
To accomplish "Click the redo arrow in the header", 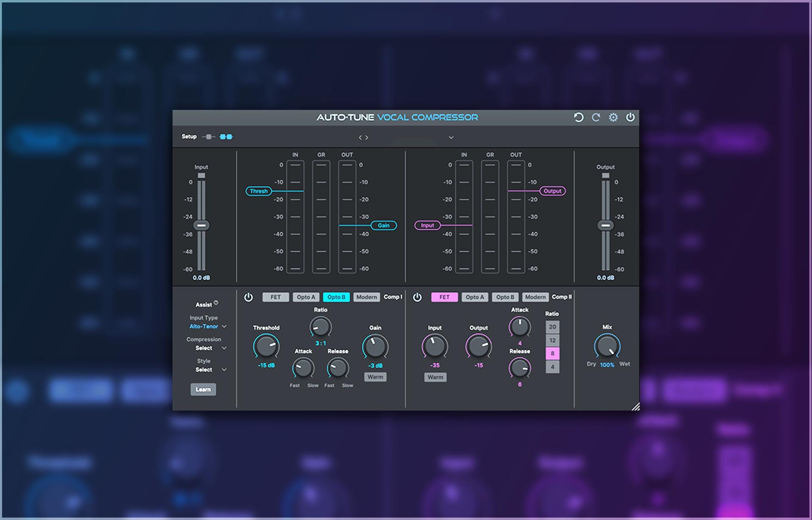I will click(596, 117).
